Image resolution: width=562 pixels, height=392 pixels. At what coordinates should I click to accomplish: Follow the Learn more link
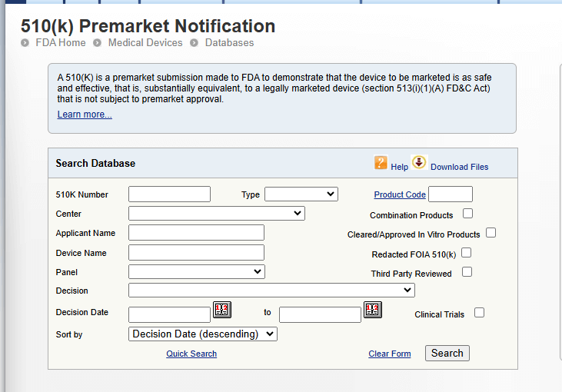[85, 115]
